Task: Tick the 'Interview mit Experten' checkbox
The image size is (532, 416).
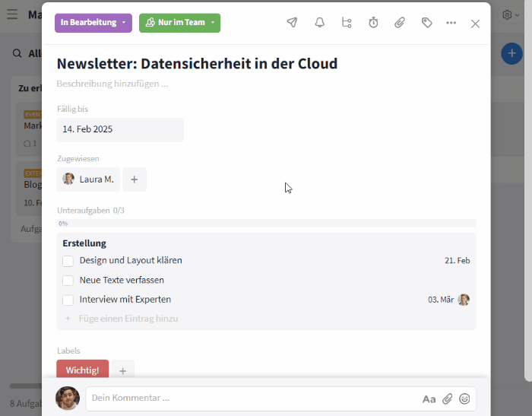Action: [x=68, y=300]
